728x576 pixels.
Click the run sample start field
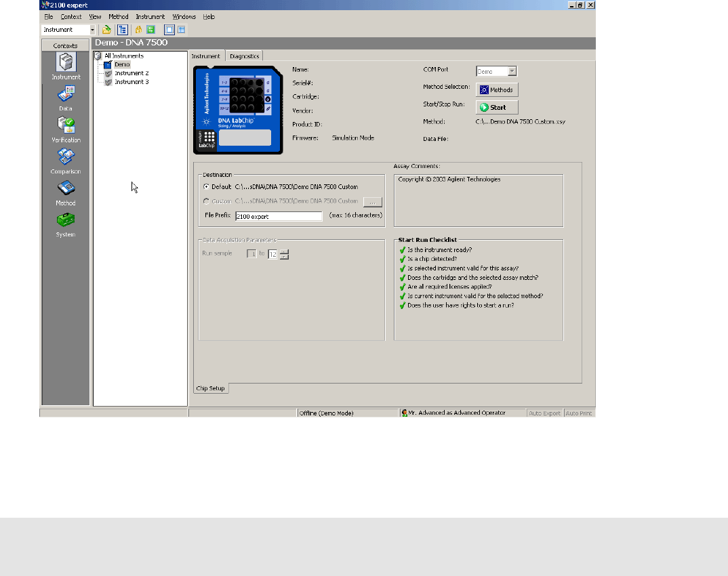251,254
